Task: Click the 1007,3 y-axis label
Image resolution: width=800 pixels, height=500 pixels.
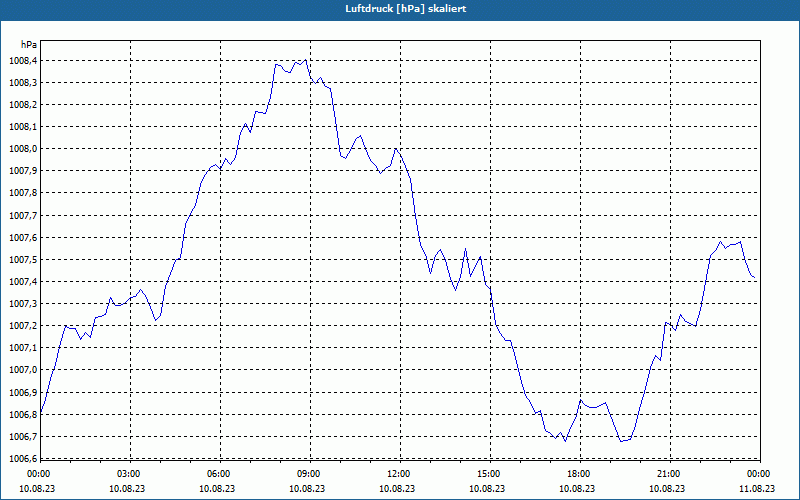Action: [23, 304]
